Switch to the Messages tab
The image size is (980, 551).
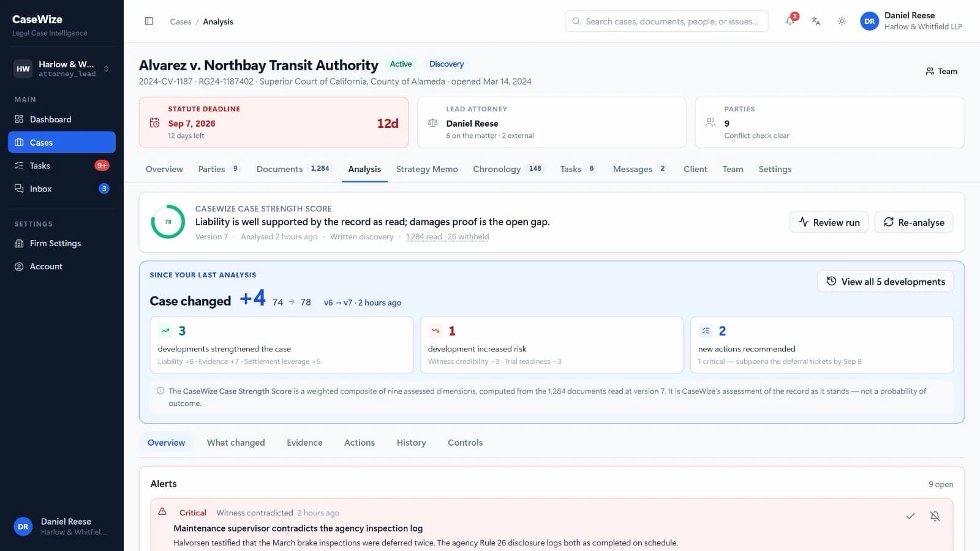click(x=640, y=169)
